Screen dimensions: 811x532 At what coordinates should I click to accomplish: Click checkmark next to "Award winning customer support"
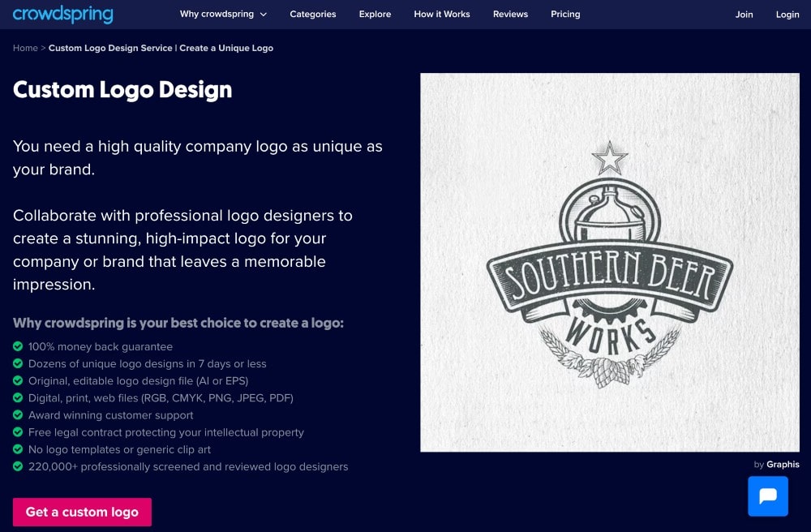tap(17, 415)
